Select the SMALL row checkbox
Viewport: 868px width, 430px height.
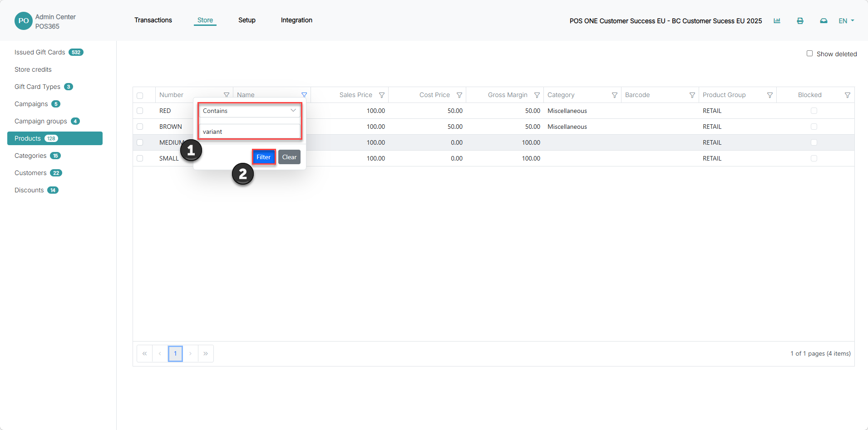(x=140, y=158)
